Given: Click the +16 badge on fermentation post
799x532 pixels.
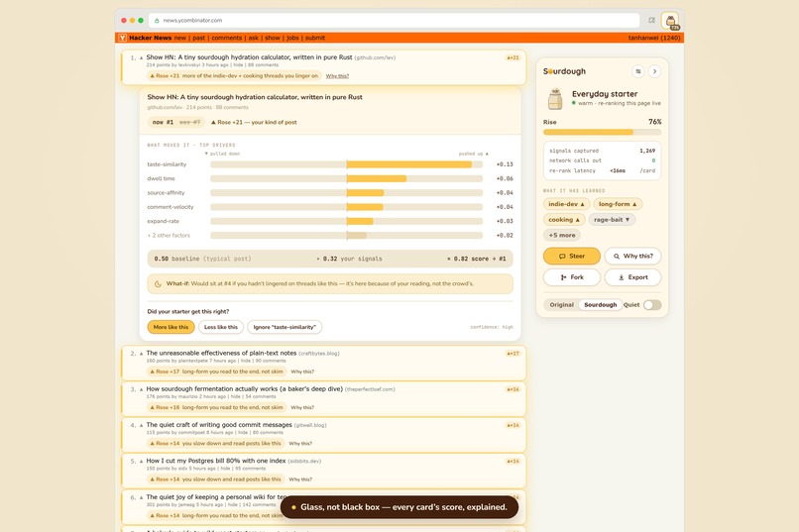Looking at the screenshot, I should (x=513, y=389).
